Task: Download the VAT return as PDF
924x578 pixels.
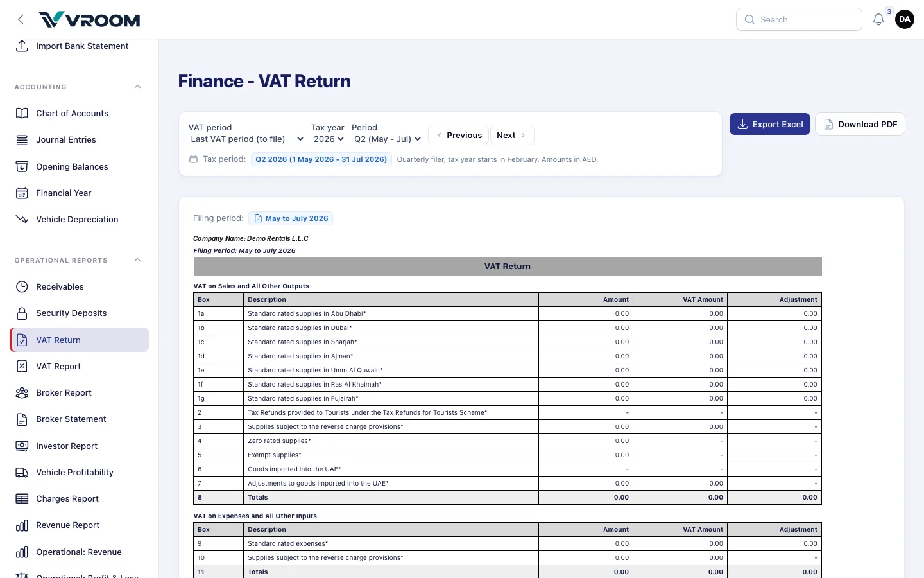Action: click(x=860, y=124)
